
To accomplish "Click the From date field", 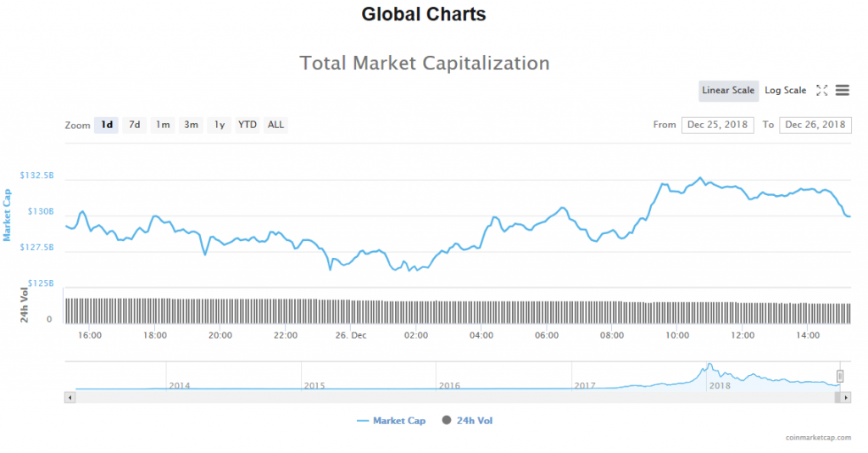I will (x=718, y=125).
